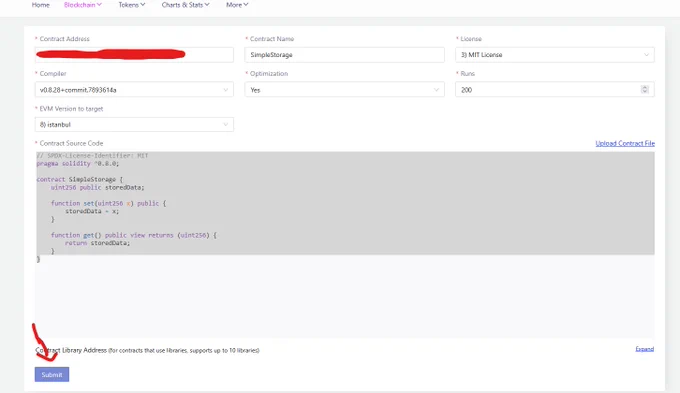Open EVM Version dropdown showing istanbul
Image resolution: width=680 pixels, height=393 pixels.
pos(134,124)
